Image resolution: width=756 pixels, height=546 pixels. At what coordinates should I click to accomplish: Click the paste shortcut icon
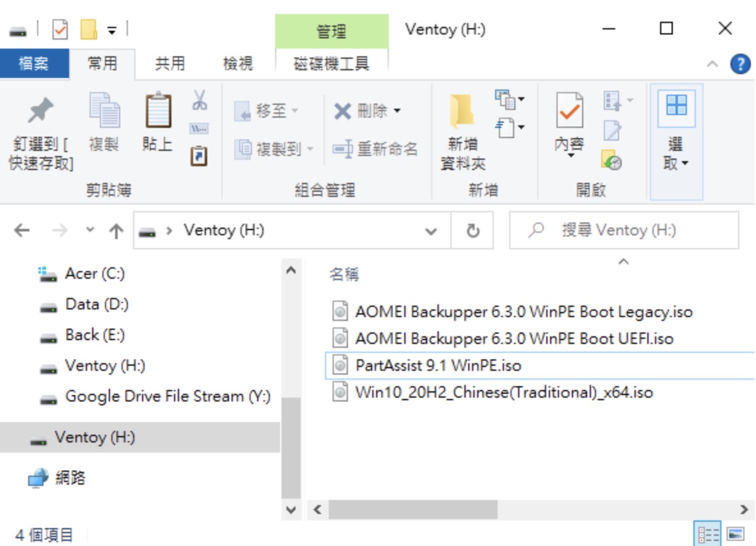(199, 155)
